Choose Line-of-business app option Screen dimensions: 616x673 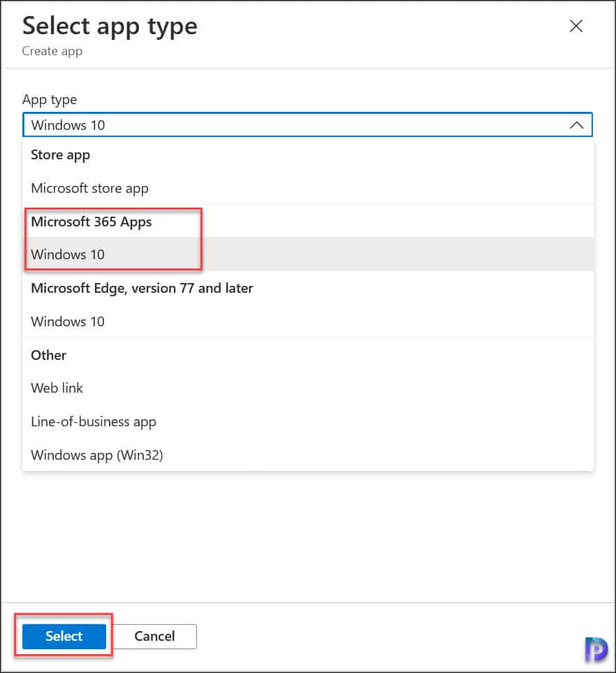[x=308, y=421]
